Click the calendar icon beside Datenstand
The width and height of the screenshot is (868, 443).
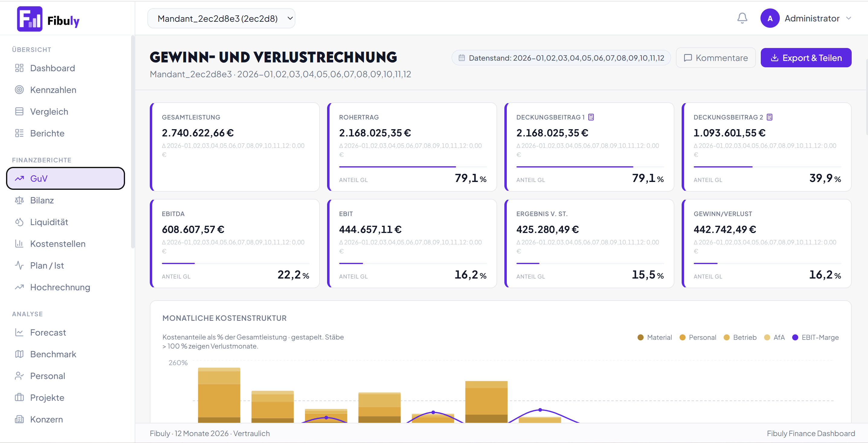click(461, 58)
